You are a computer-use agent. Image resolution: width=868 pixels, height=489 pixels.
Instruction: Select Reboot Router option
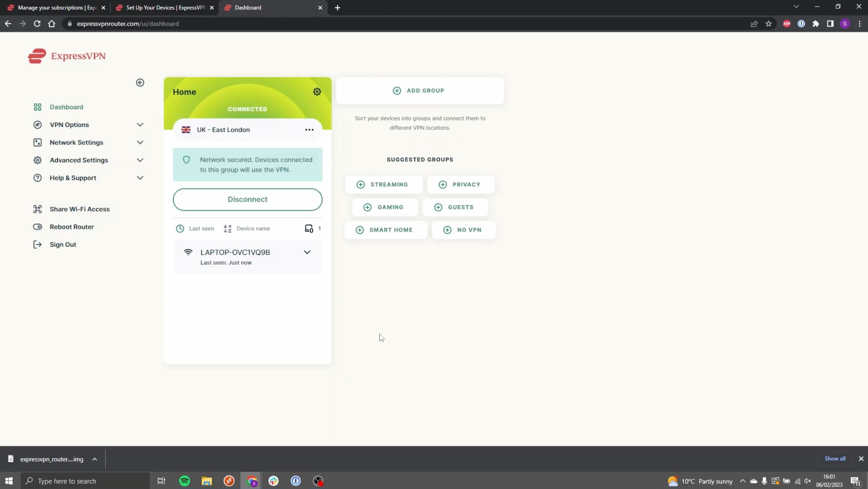pos(71,227)
